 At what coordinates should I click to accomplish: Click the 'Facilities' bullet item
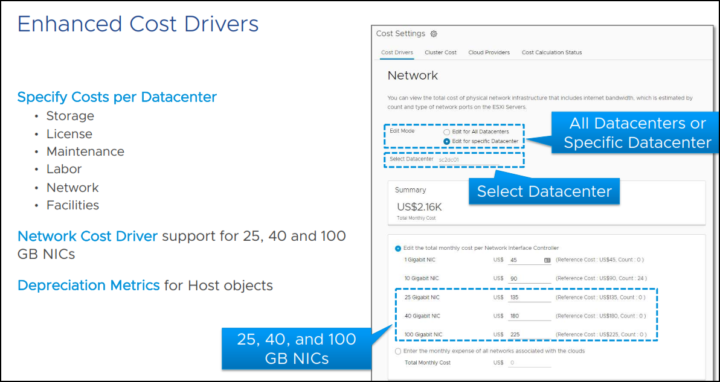point(73,205)
